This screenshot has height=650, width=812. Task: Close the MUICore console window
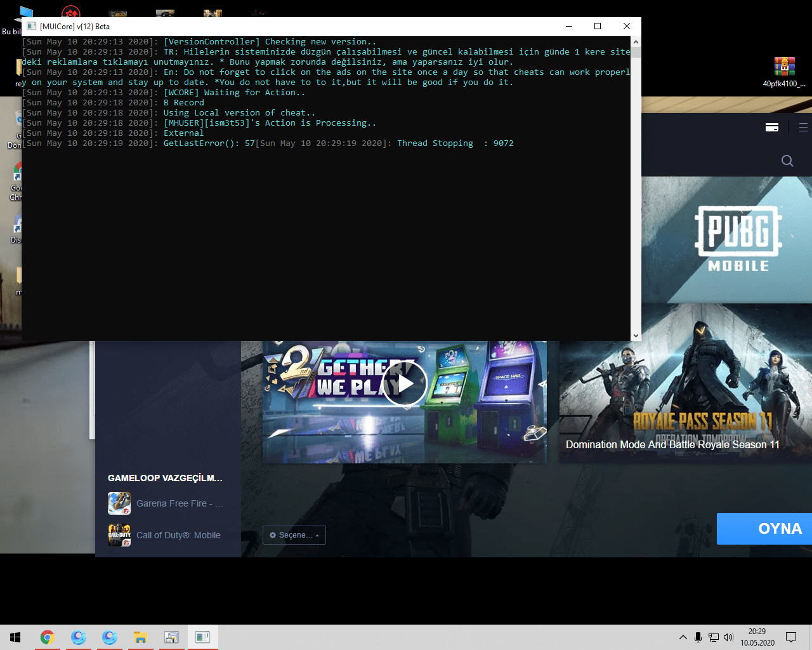coord(627,26)
